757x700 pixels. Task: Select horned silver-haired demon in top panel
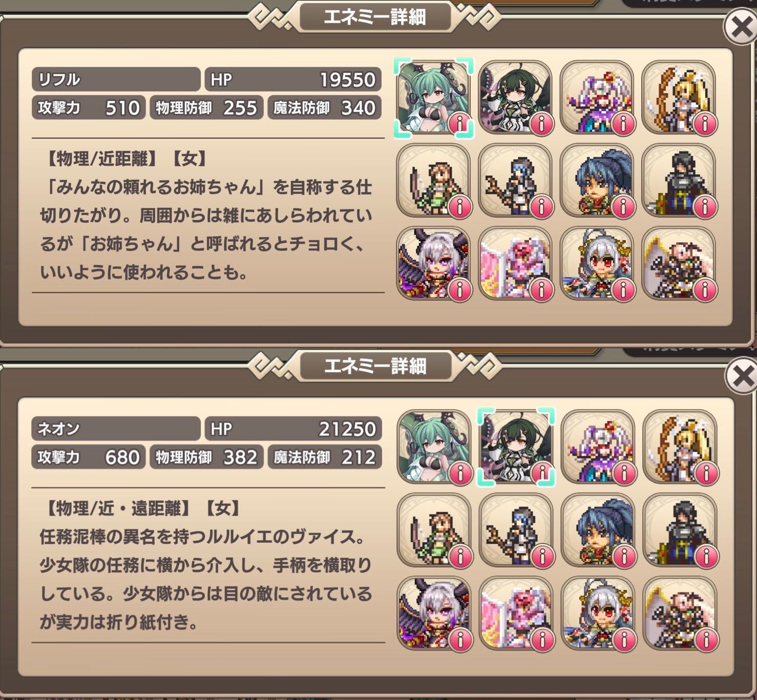[x=433, y=264]
